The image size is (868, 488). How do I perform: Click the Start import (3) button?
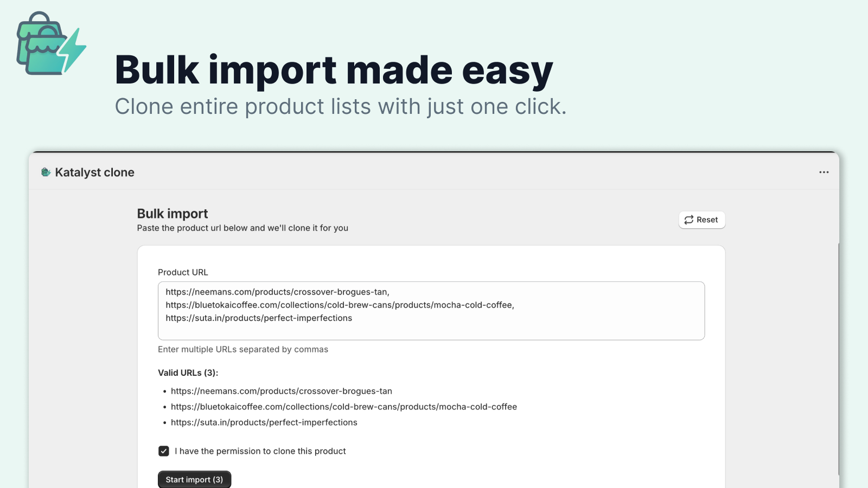194,480
